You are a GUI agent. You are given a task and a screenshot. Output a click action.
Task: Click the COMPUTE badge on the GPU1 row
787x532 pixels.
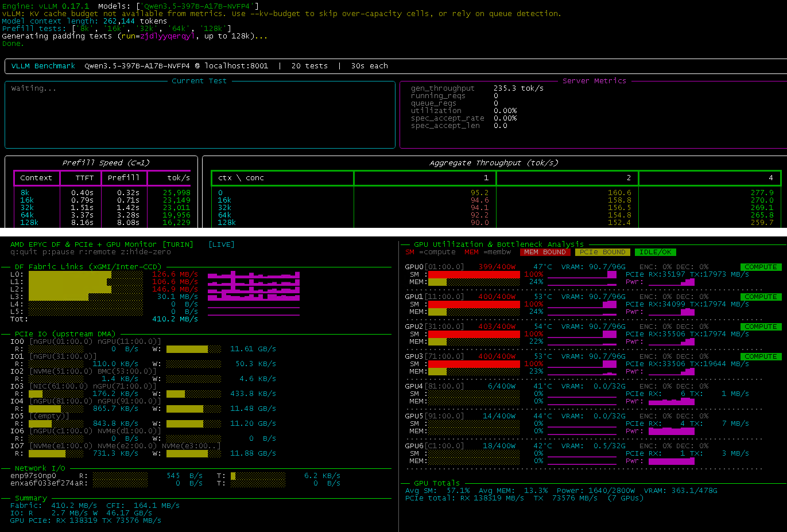point(761,297)
